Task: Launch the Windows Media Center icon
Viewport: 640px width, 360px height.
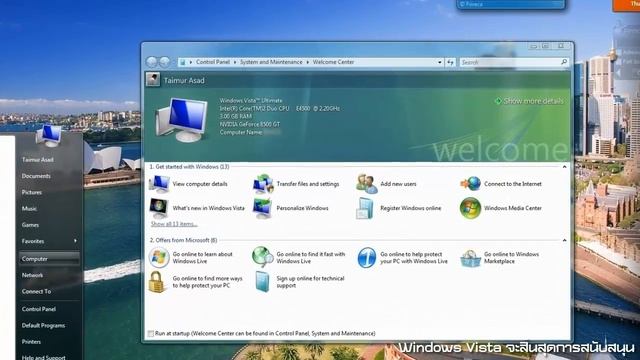Action: [x=470, y=208]
